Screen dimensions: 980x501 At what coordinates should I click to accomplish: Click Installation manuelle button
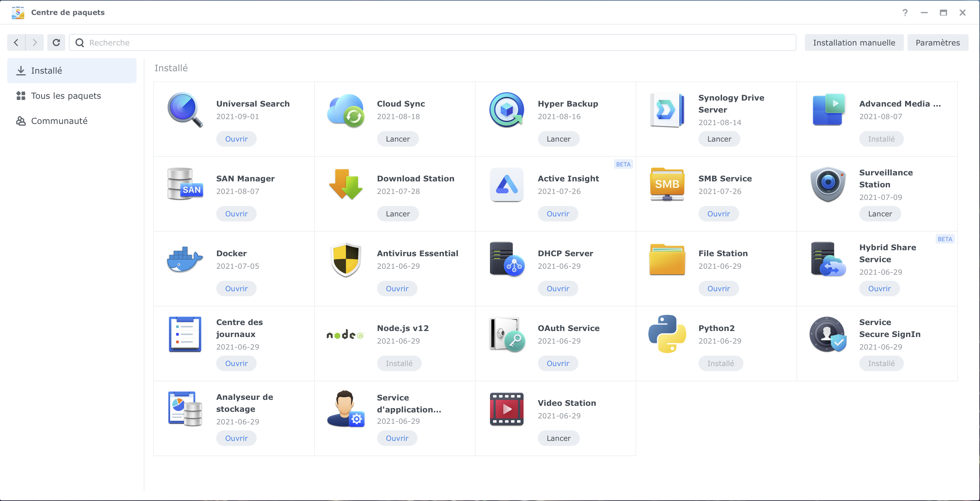854,42
